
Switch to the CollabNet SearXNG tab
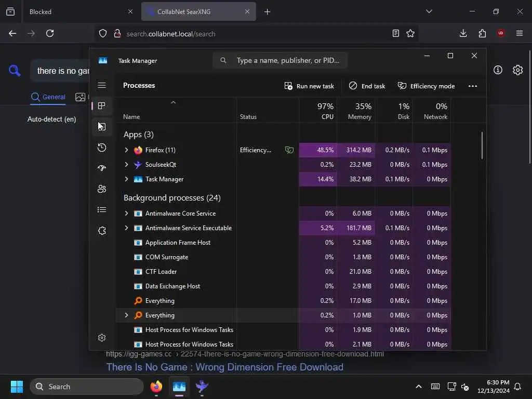(x=199, y=12)
